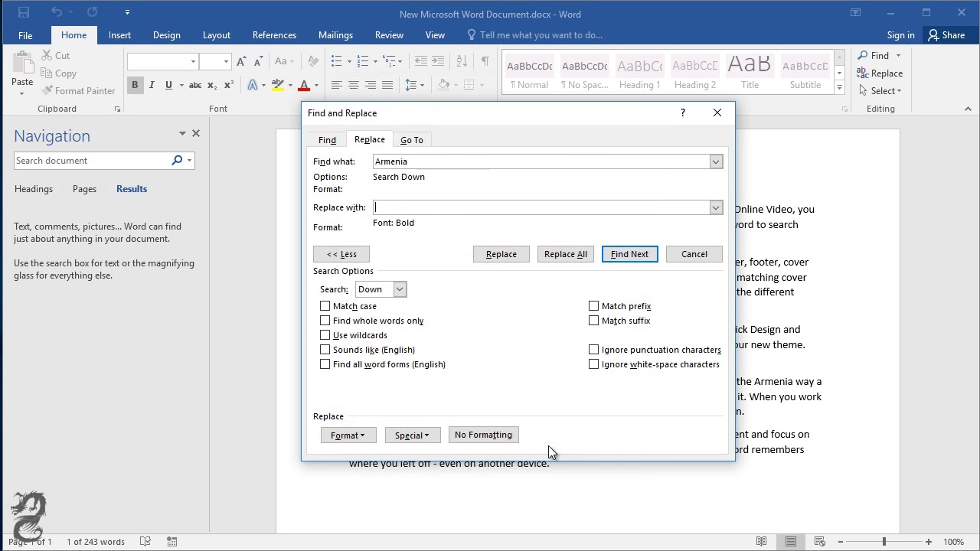The image size is (980, 551).
Task: Enable Match prefix checkbox
Action: point(593,306)
